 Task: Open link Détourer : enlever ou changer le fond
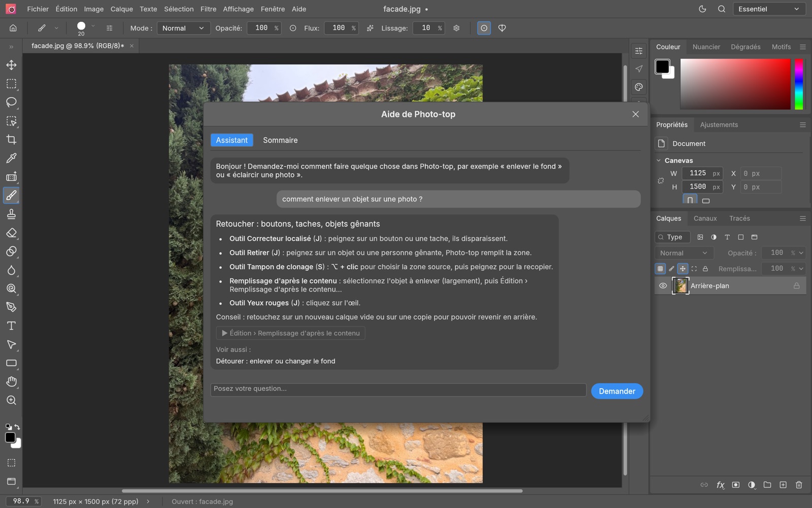point(276,361)
